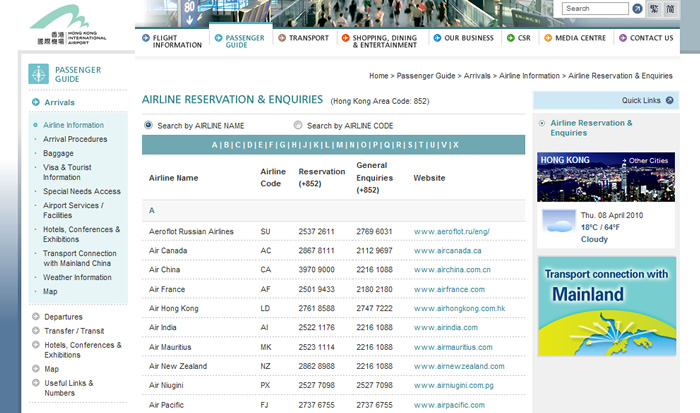This screenshot has height=413, width=700.
Task: Click Other Cities weather link
Action: [x=648, y=160]
